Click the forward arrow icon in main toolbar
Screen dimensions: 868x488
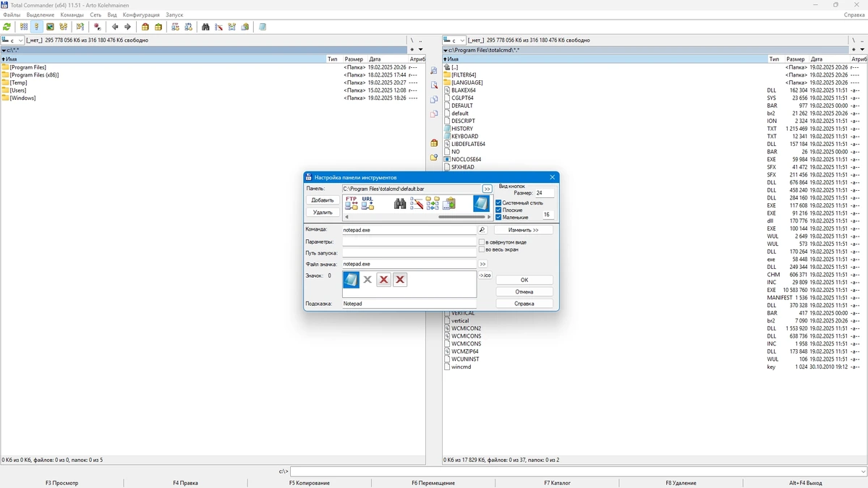coord(127,27)
